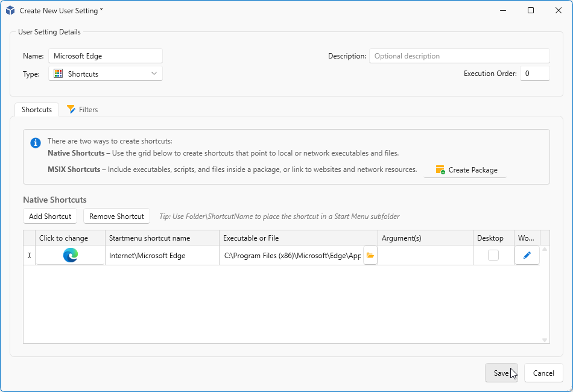The image size is (573, 392).
Task: Click the colored grid Shortcuts type icon
Action: [x=59, y=74]
